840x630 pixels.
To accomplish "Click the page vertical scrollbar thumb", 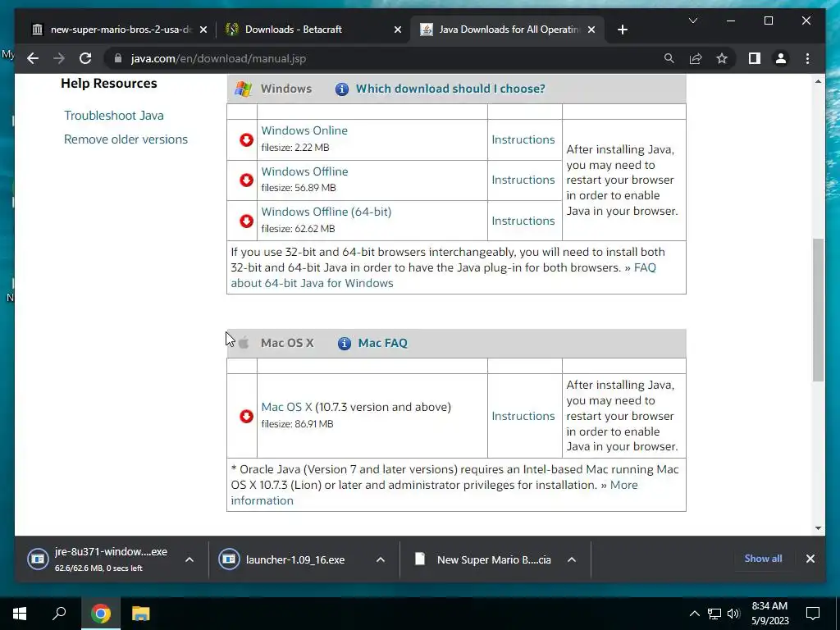I will pyautogui.click(x=818, y=309).
